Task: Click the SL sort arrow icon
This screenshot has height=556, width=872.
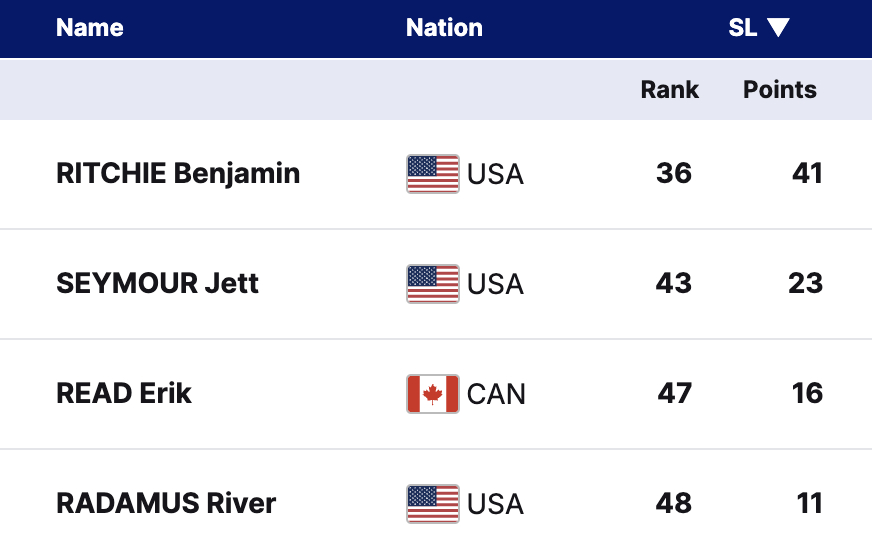Action: (778, 28)
